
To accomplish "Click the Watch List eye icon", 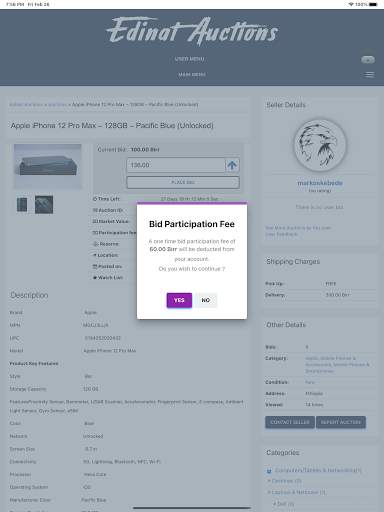I will click(95, 278).
